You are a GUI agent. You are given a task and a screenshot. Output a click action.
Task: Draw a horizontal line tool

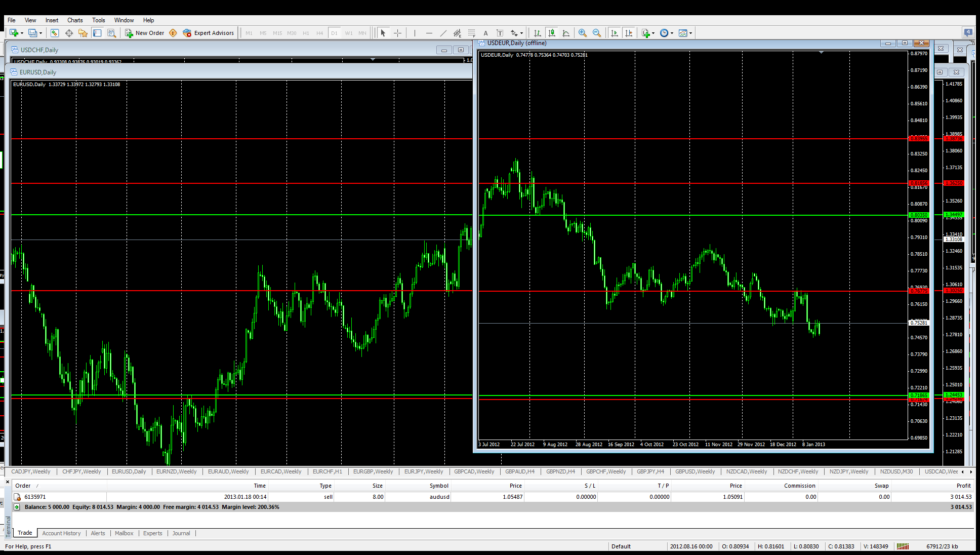click(x=429, y=33)
